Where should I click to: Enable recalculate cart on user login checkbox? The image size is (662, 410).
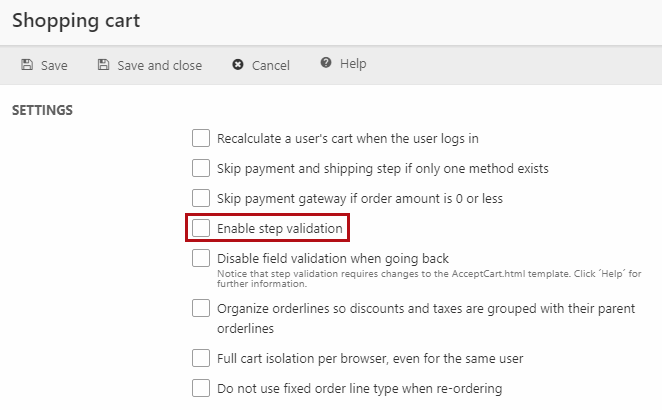point(201,138)
